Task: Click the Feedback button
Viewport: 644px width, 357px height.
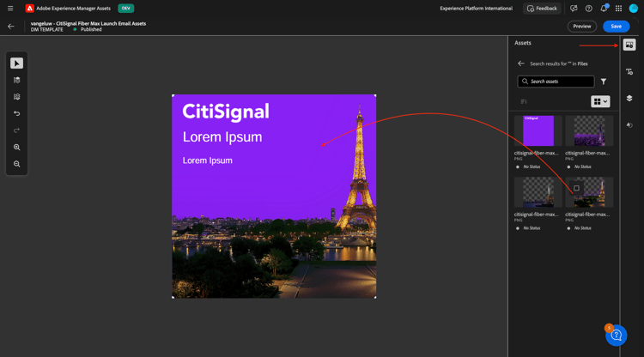Action: [542, 9]
